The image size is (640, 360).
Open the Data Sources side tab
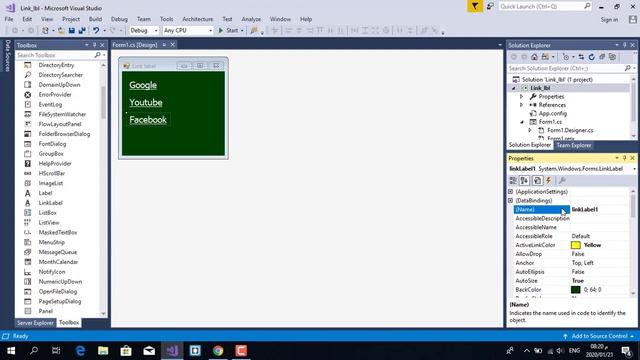pyautogui.click(x=7, y=56)
